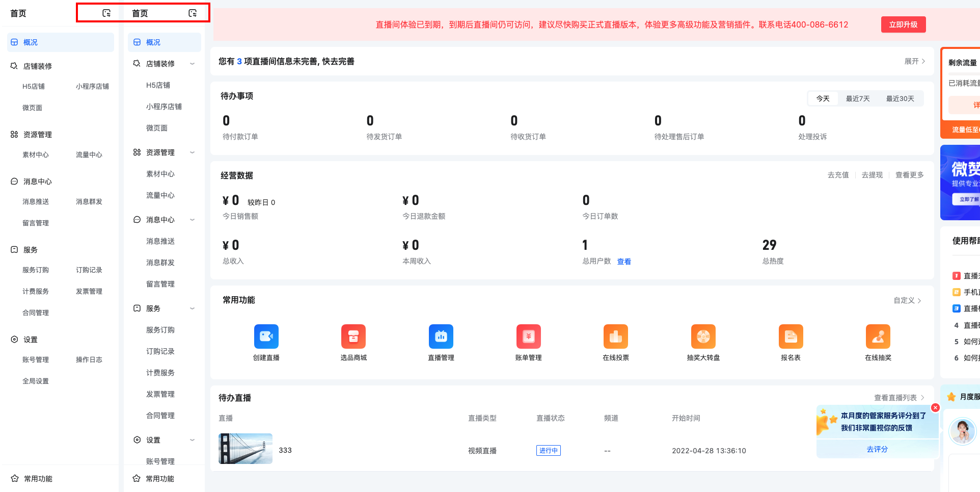Image resolution: width=980 pixels, height=492 pixels.
Task: Collapse the 资源管理 menu chevron
Action: click(x=193, y=152)
